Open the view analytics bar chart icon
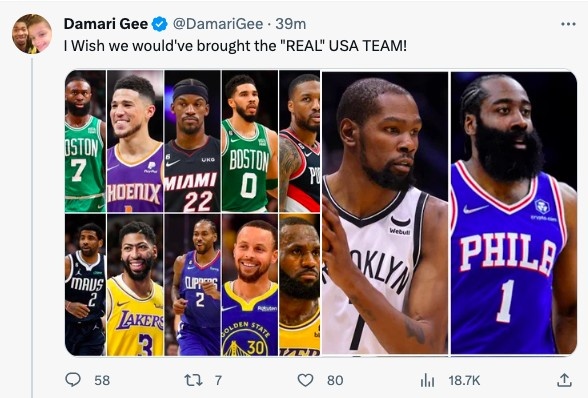Screen dimensions: 588x398 [x=427, y=380]
